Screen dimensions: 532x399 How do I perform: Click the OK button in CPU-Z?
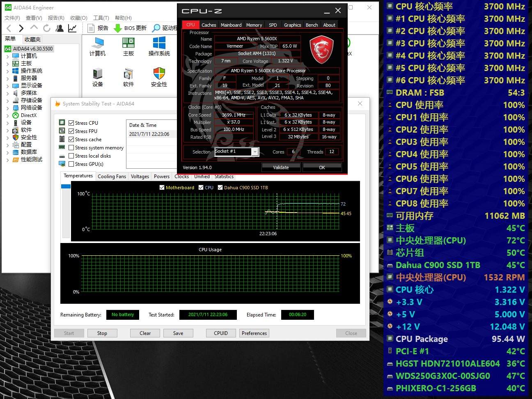tap(322, 167)
